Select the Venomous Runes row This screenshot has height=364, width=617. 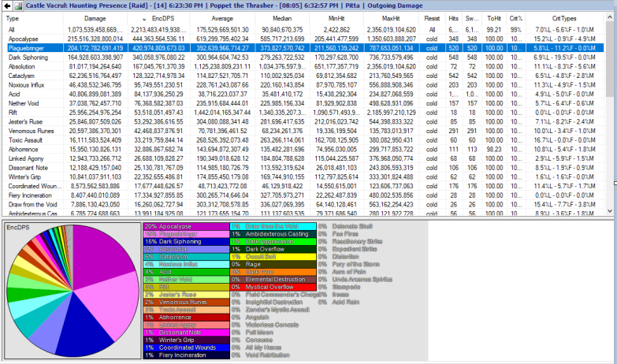[x=304, y=131]
